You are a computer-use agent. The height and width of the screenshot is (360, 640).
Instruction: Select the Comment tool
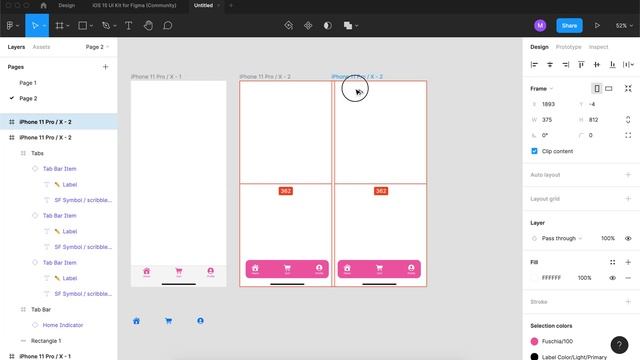coord(167,25)
